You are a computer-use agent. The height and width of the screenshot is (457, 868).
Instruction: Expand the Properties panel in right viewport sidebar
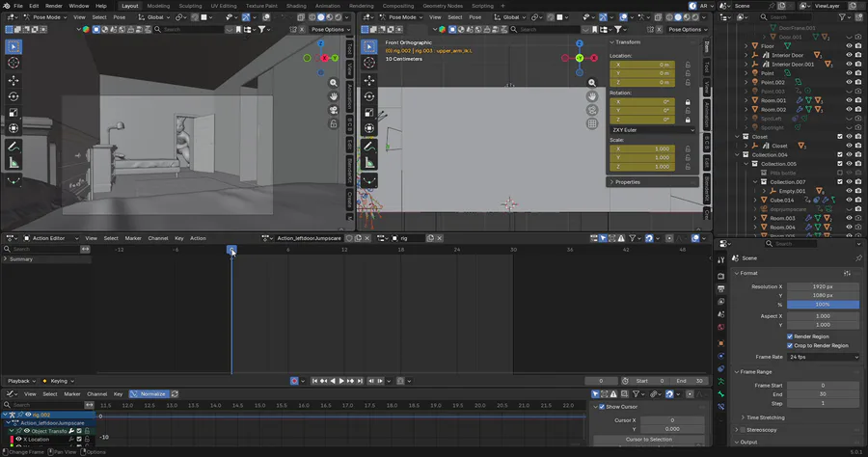(627, 182)
